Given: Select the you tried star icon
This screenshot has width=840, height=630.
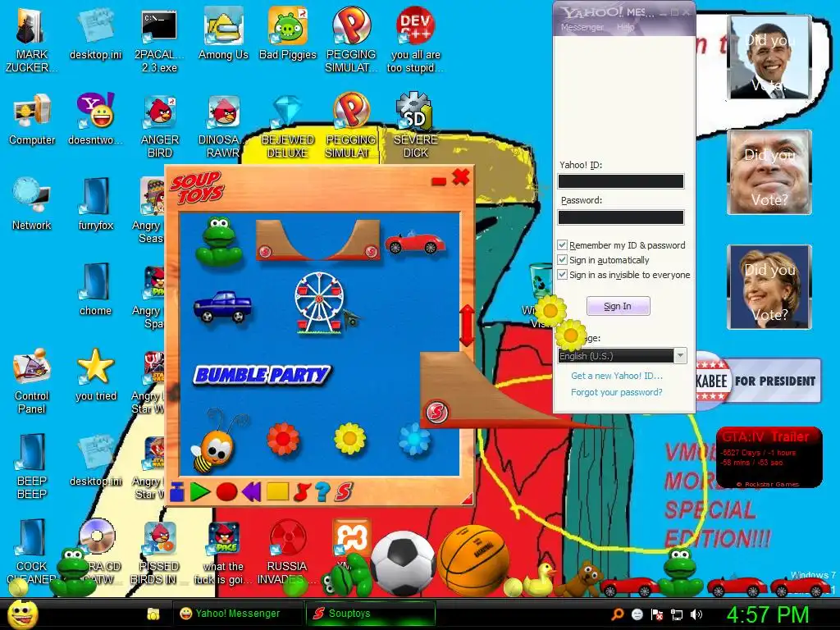Looking at the screenshot, I should pyautogui.click(x=96, y=375).
